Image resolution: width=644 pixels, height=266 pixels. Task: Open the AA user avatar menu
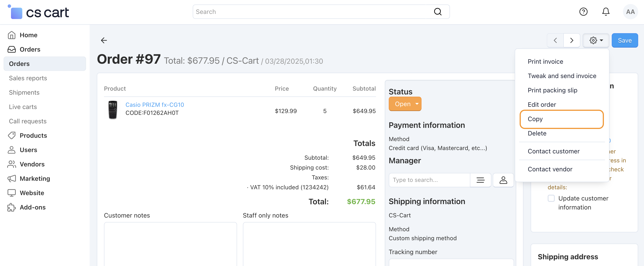[630, 12]
